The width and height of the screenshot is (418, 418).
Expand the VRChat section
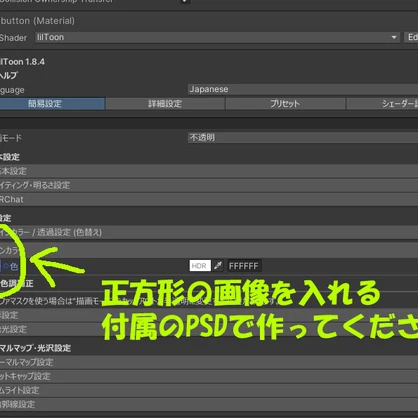[209, 199]
